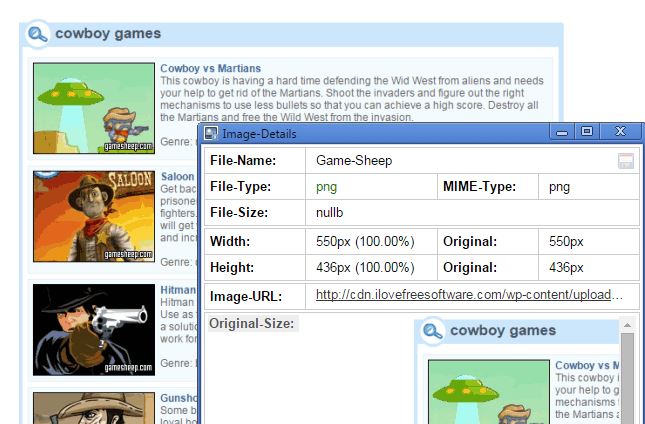Viewport: 645px width, 424px height.
Task: Click the Image-Details title bar text
Action: click(259, 134)
